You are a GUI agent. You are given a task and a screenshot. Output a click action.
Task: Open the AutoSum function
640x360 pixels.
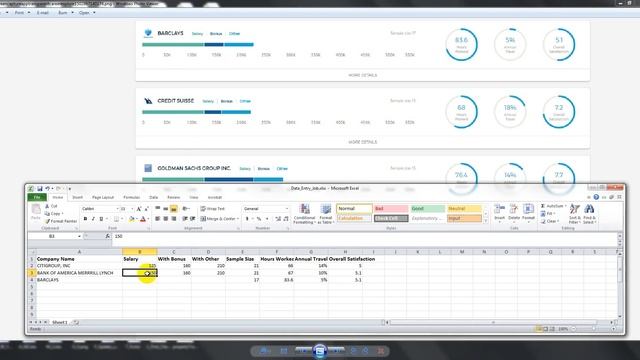552,206
